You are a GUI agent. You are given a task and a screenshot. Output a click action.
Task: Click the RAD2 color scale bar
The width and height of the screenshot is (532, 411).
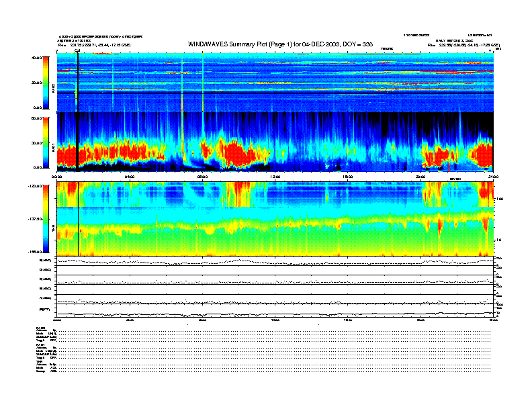pyautogui.click(x=46, y=83)
